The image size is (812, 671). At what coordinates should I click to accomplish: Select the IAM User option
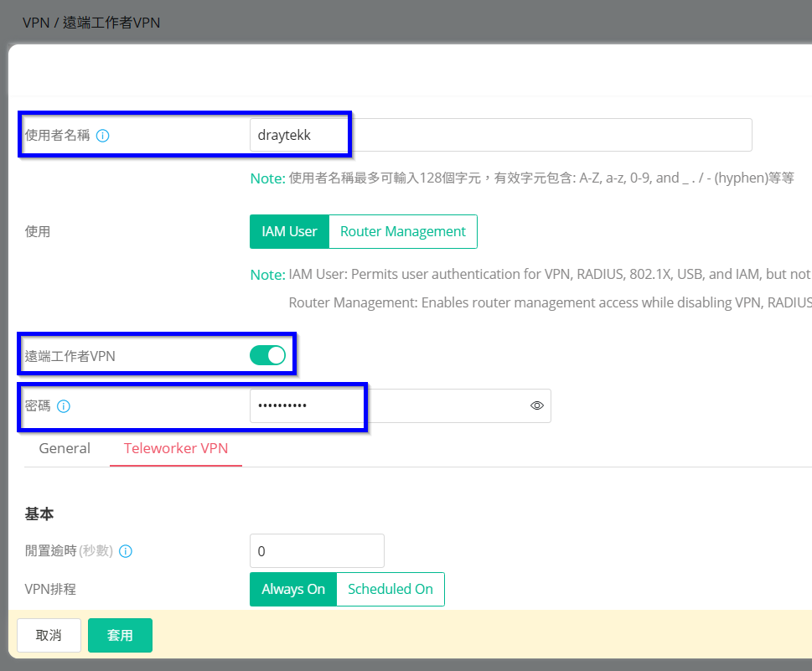(x=289, y=232)
